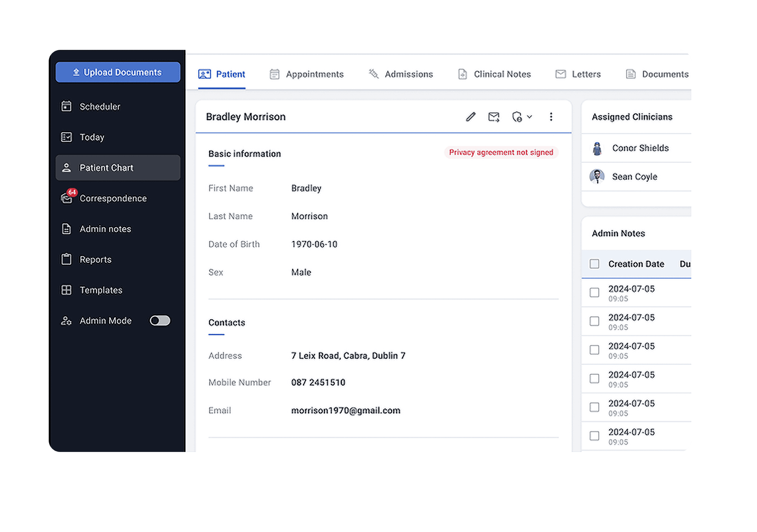Click the Admin notes sidebar icon

point(67,228)
